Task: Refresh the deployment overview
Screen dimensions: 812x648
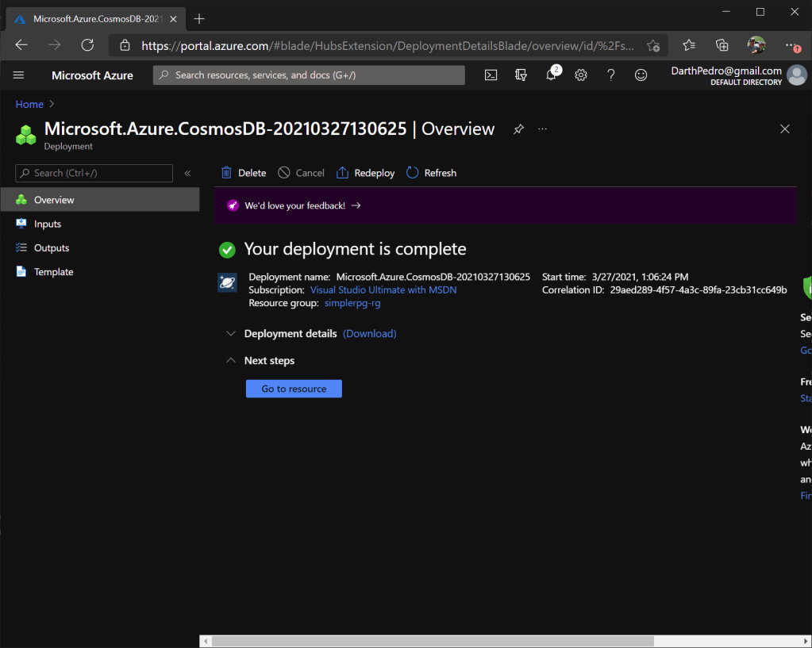Action: coord(431,173)
